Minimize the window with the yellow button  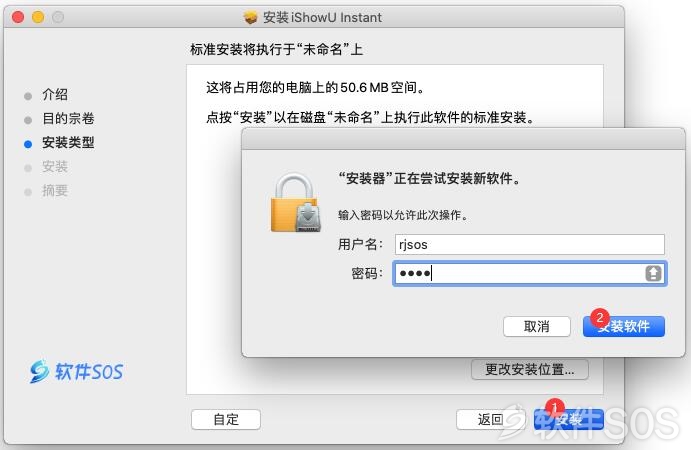pos(38,17)
